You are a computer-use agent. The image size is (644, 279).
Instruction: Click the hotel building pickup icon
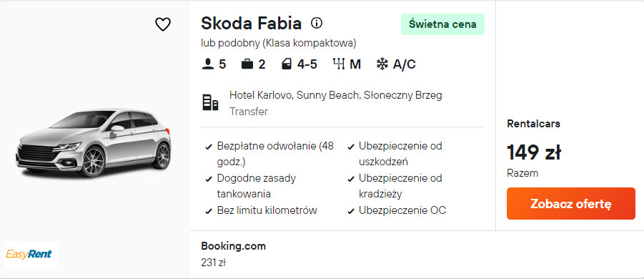pos(210,102)
